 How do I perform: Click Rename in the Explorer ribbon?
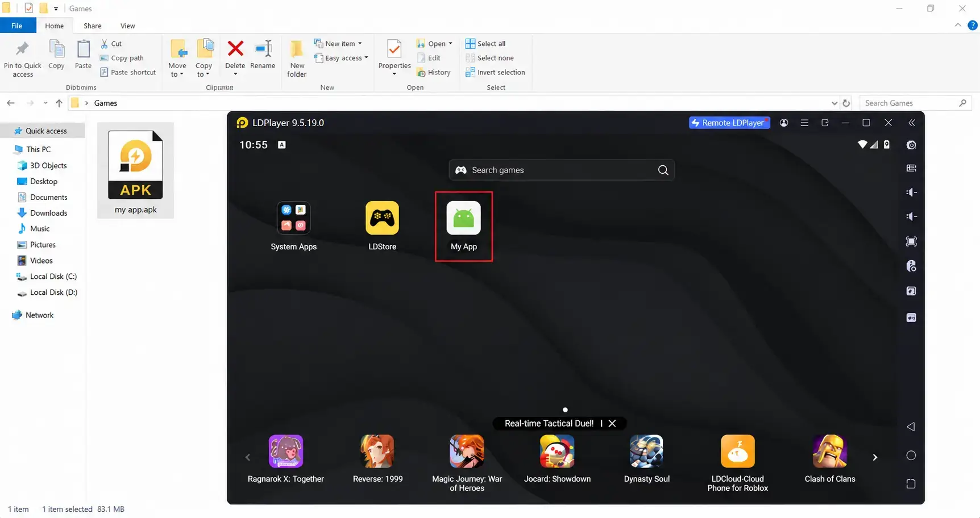[x=263, y=55]
